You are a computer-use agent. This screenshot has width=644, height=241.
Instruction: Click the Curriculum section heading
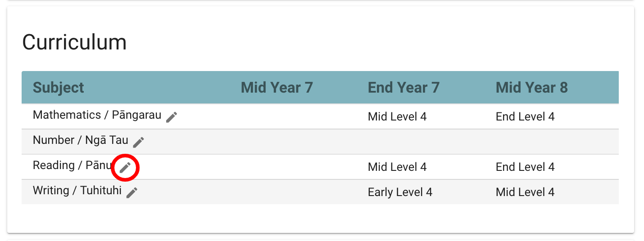(74, 42)
